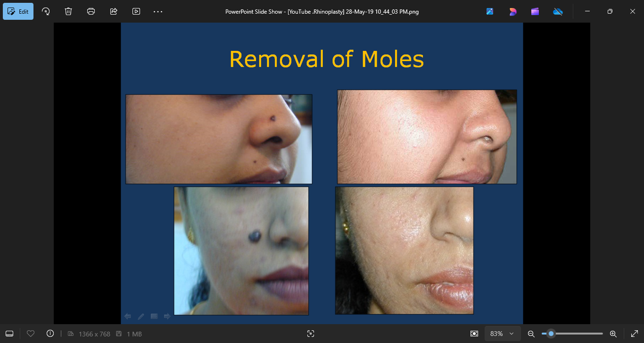Start the slideshow
The width and height of the screenshot is (644, 343).
pos(136,11)
